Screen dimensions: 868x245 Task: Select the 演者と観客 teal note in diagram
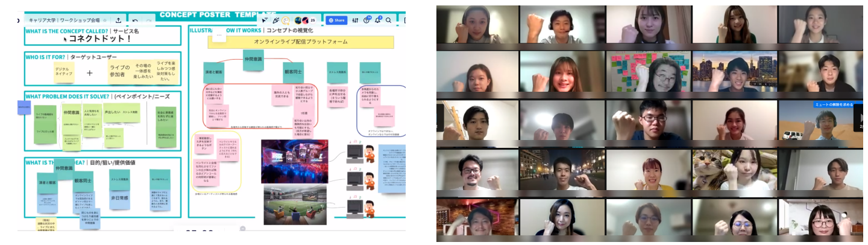coord(213,72)
